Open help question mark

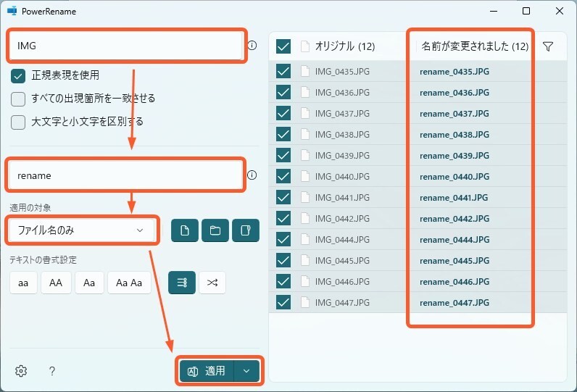pyautogui.click(x=52, y=371)
